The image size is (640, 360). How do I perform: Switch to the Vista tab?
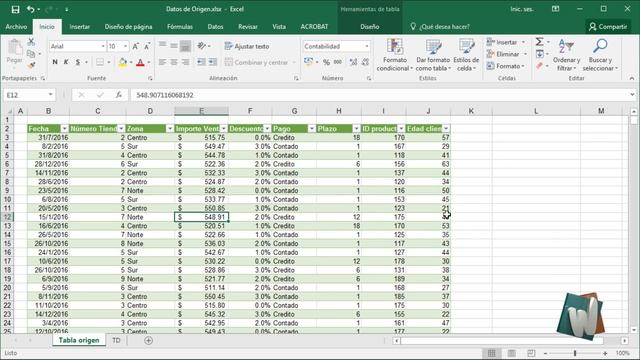[279, 27]
